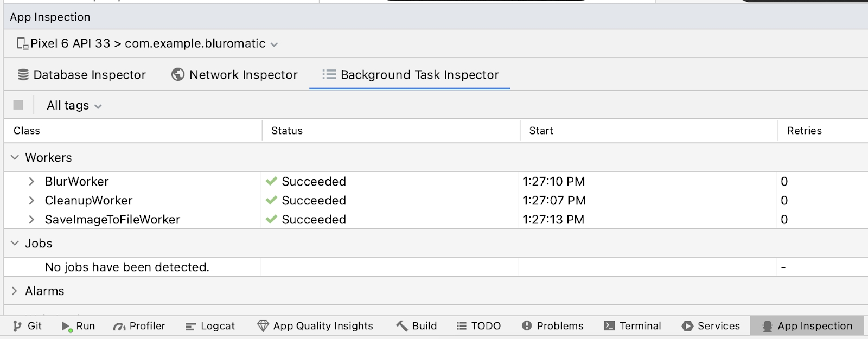Switch to the Network Inspector tab
Image resolution: width=868 pixels, height=339 pixels.
click(x=234, y=75)
